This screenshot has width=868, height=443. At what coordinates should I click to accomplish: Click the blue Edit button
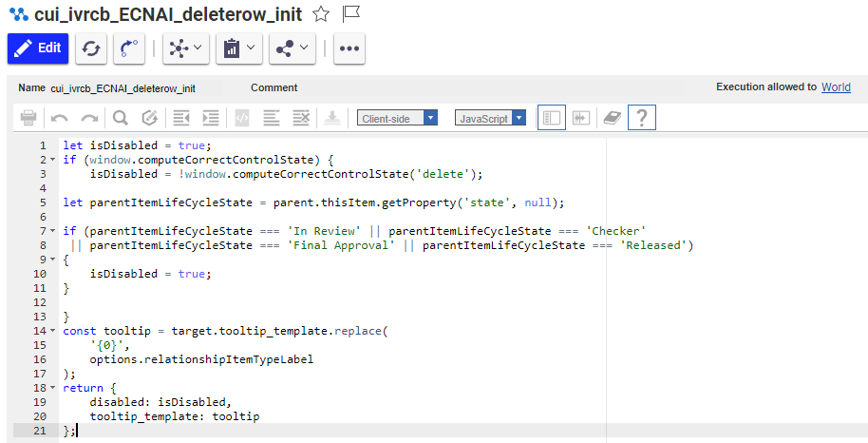38,48
